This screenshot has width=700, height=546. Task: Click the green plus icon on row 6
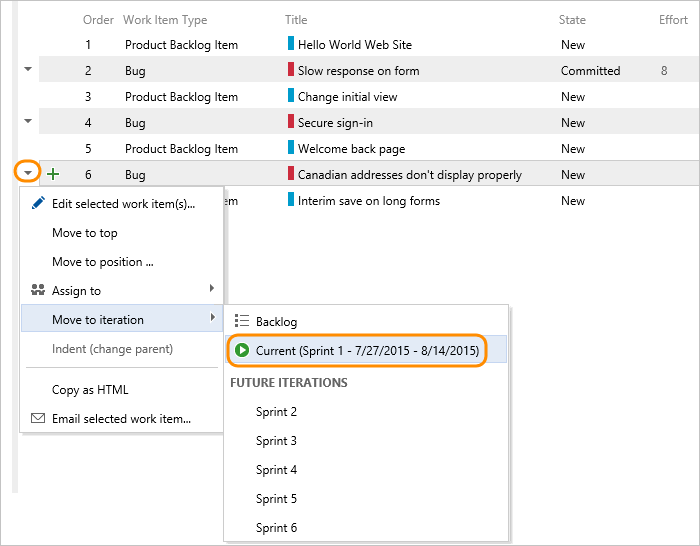tap(53, 174)
